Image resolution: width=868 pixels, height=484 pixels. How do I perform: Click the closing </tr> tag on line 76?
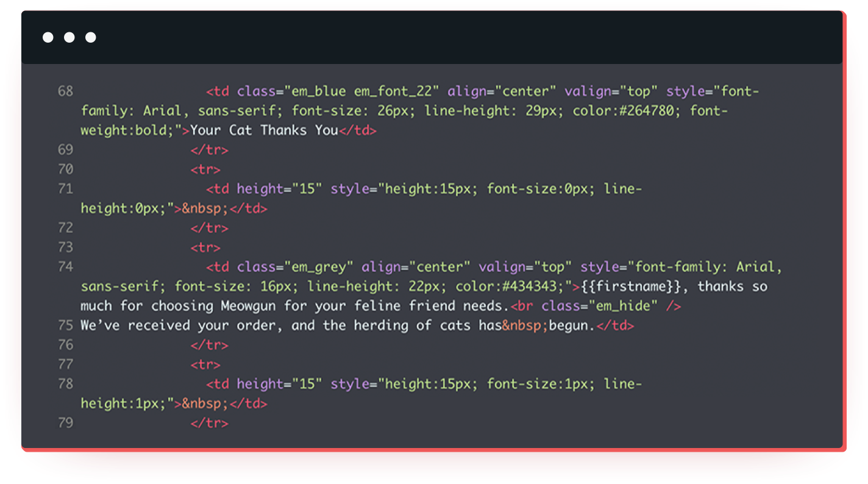pyautogui.click(x=210, y=345)
